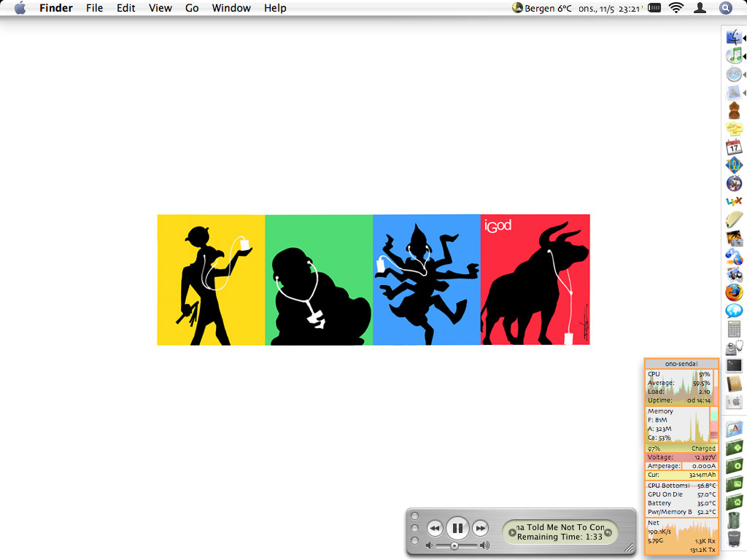Adjust the iTunes volume slider knob

coord(454,545)
